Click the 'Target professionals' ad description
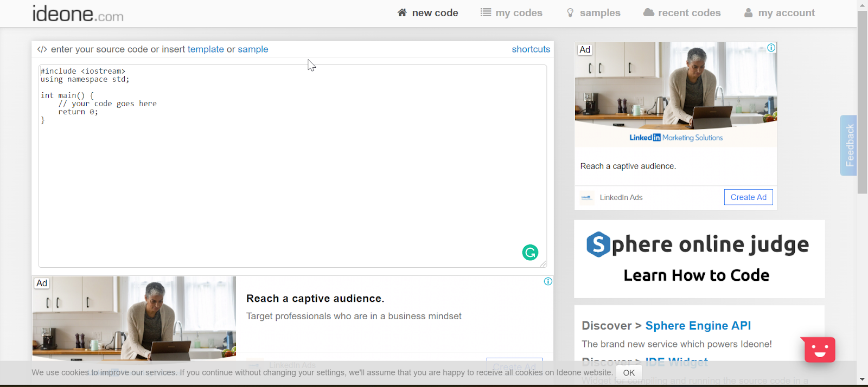The height and width of the screenshot is (387, 868). [x=354, y=316]
